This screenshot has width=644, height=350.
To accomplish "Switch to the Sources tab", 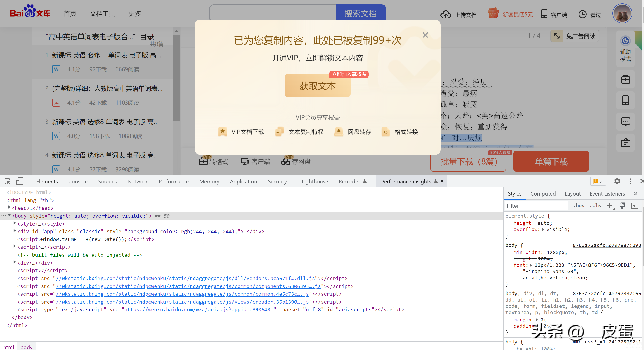I will (107, 181).
